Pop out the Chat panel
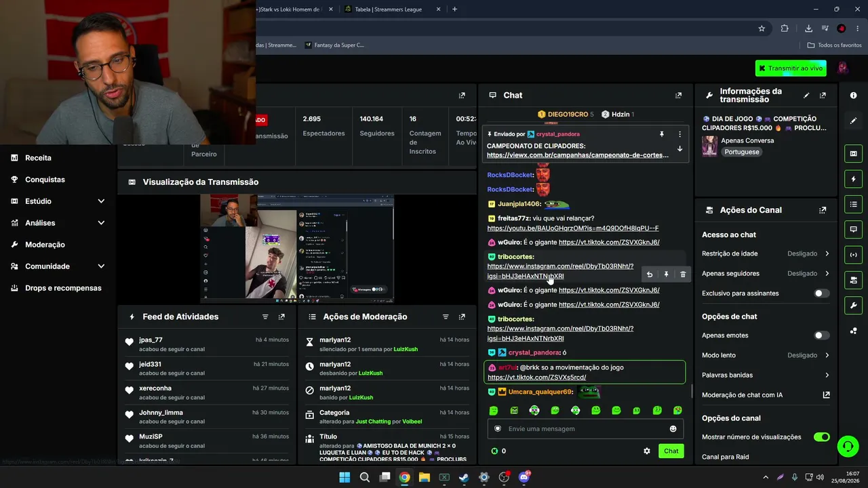The width and height of the screenshot is (868, 488). click(678, 96)
